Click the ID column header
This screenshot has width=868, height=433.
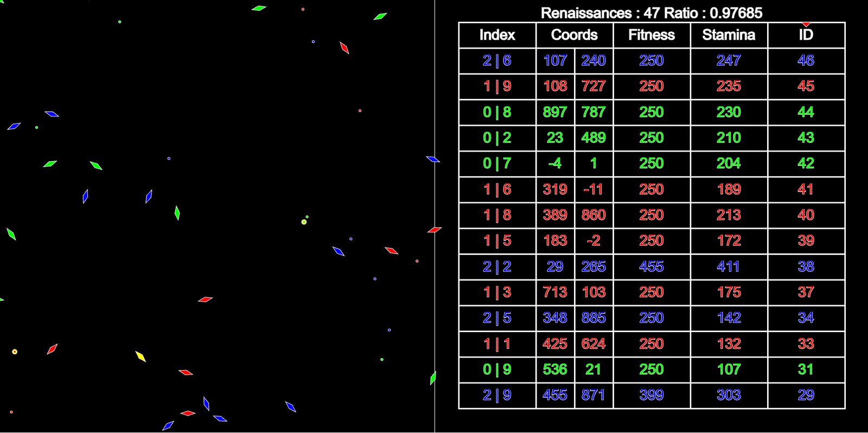(x=806, y=35)
